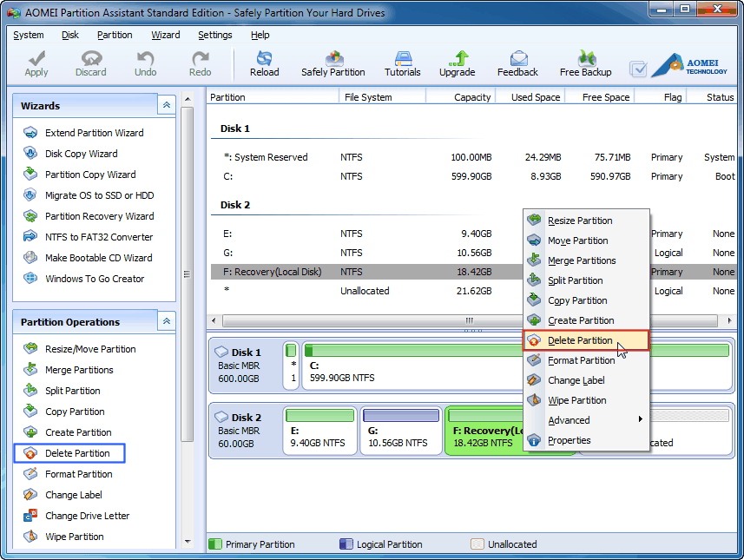
Task: Click the horizontal scrollbar under the partition list
Action: coord(469,320)
